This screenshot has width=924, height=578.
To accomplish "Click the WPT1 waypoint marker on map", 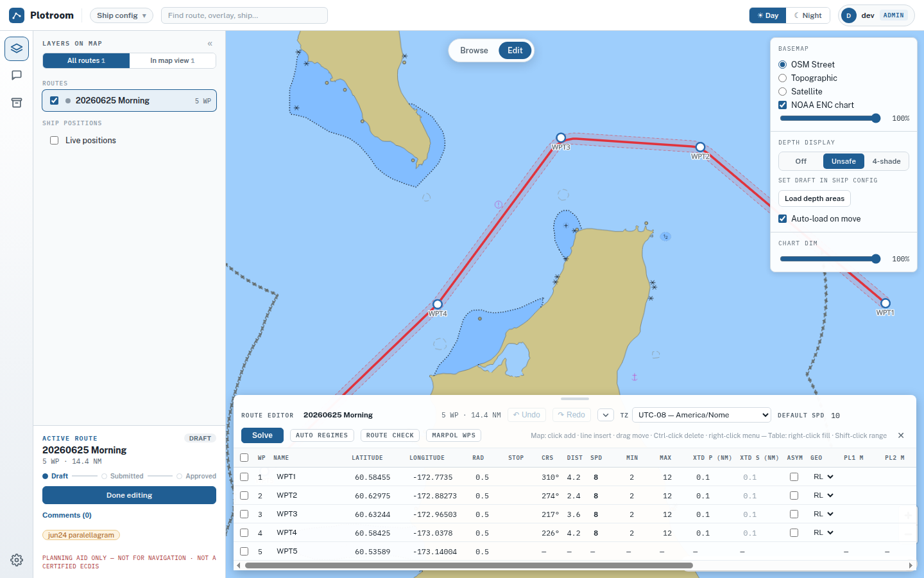I will (886, 303).
